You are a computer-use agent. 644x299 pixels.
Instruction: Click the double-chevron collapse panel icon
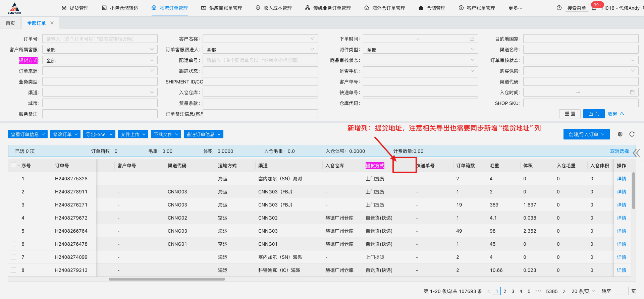tap(636, 153)
